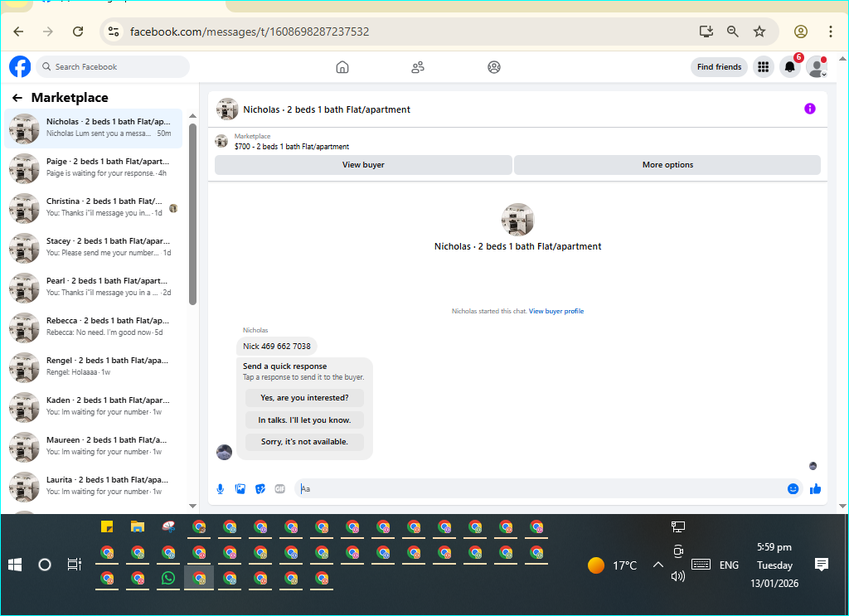The height and width of the screenshot is (616, 849).
Task: Click the ENG language indicator
Action: (729, 565)
